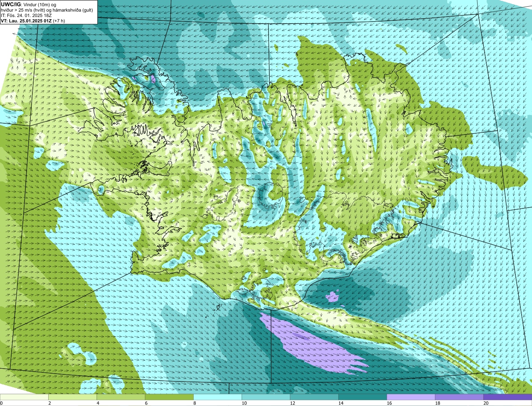Select the light purple 16–18 legend segment
The image size is (532, 406).
(411, 397)
